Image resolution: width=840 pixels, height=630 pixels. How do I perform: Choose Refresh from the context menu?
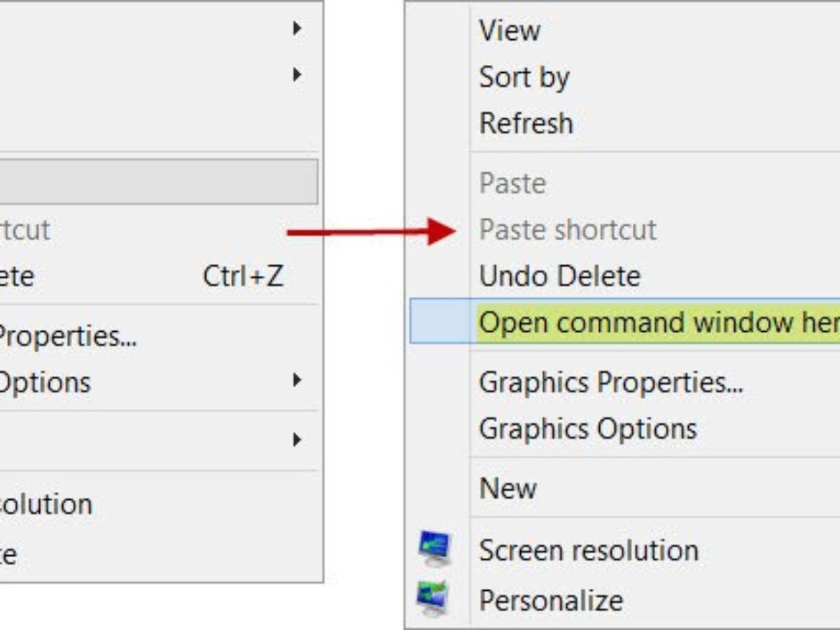(526, 123)
